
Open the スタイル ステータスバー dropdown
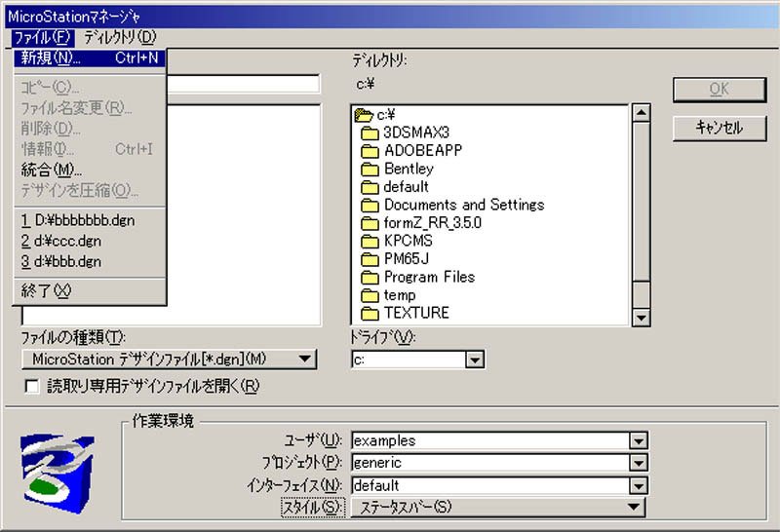(x=498, y=507)
